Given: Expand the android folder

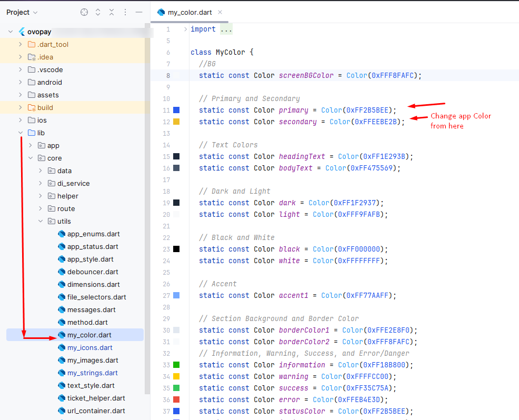Looking at the screenshot, I should click(x=21, y=82).
